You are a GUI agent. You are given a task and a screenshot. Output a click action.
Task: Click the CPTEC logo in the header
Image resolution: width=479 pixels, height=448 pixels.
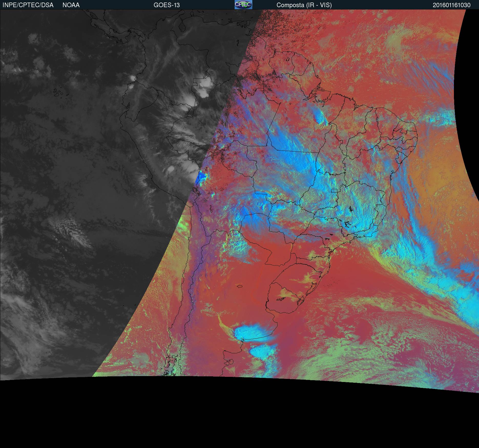tap(243, 5)
